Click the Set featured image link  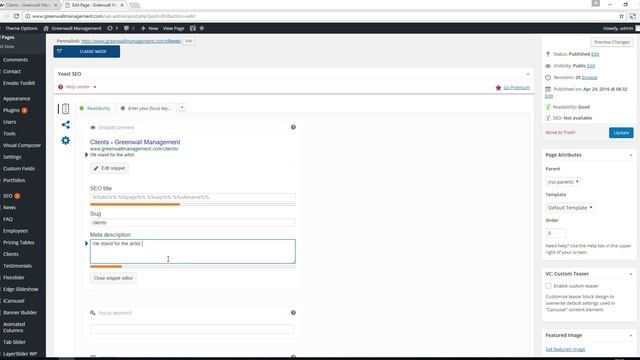pos(565,349)
